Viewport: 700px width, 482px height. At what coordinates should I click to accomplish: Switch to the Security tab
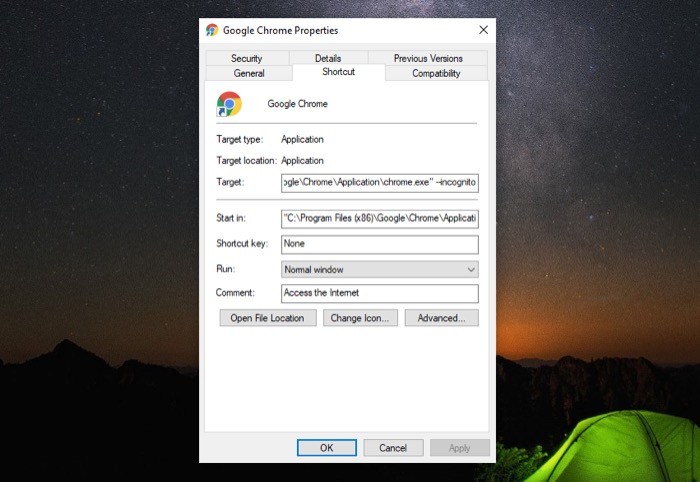pos(247,59)
